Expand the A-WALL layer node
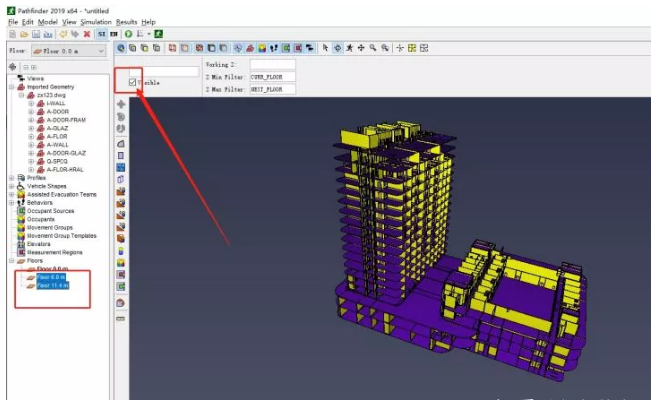This screenshot has height=402, width=658. click(x=31, y=144)
